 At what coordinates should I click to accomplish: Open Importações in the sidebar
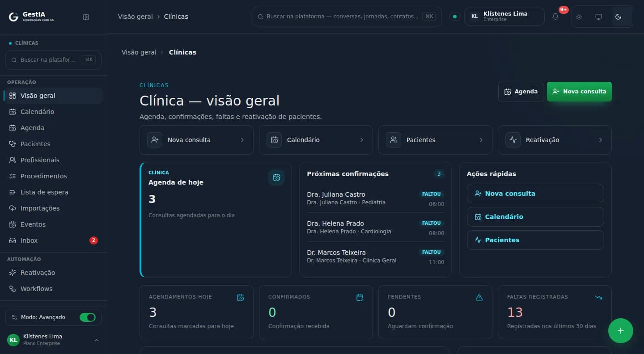53,208
